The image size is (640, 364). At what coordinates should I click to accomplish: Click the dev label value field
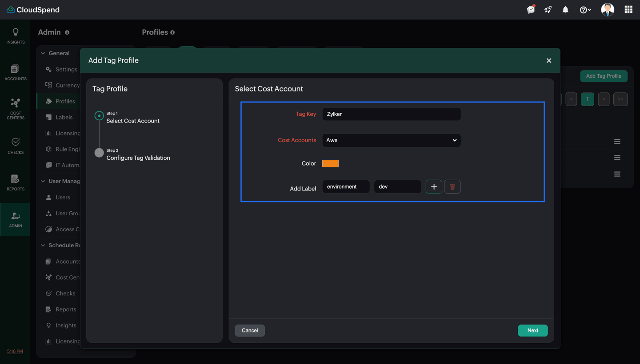coord(397,186)
